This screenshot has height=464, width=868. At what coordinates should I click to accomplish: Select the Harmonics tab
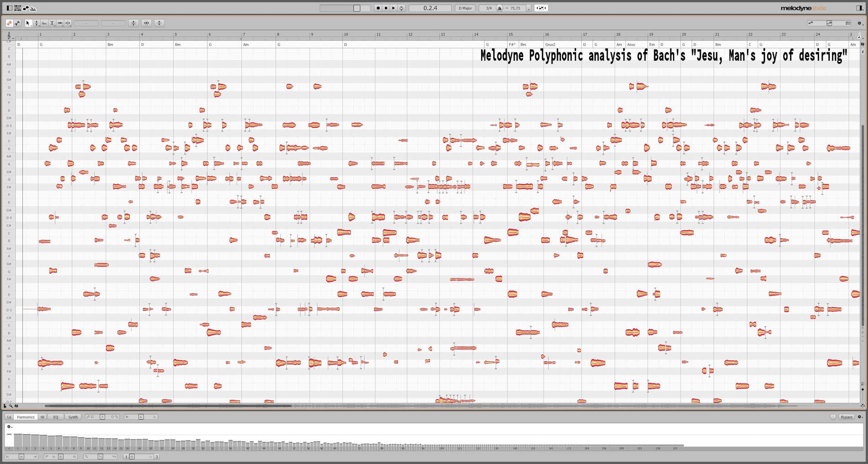[x=26, y=417]
